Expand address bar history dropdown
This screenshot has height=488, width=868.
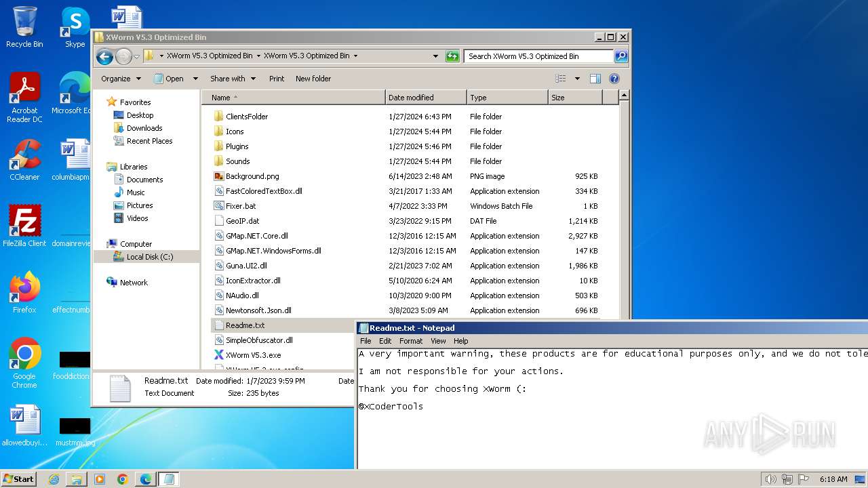435,56
